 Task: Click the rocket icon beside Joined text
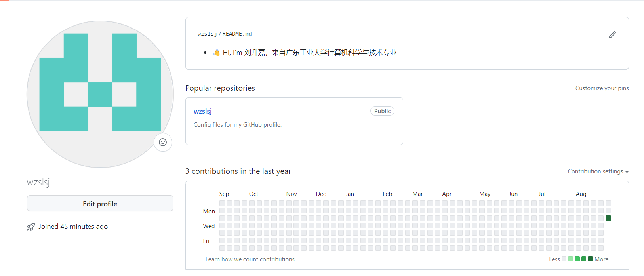click(31, 227)
